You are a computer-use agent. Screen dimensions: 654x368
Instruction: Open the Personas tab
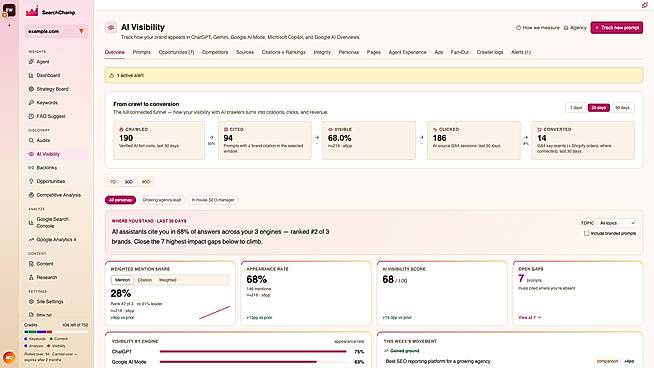(349, 52)
